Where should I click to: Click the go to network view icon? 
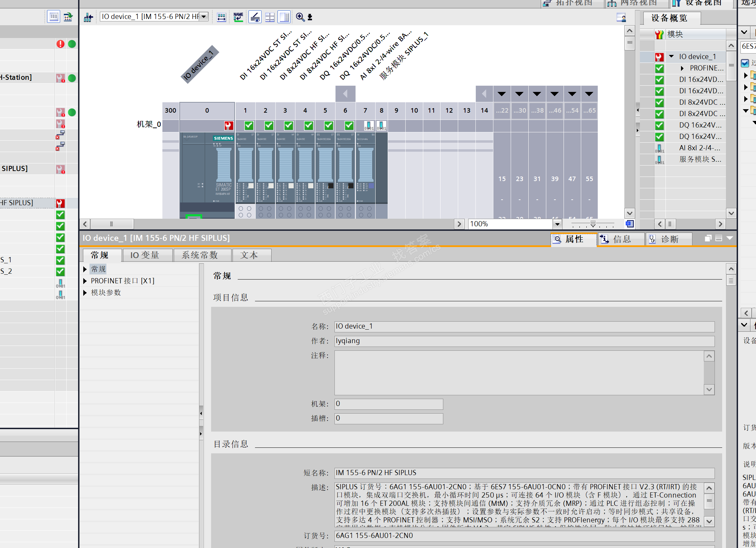click(88, 17)
